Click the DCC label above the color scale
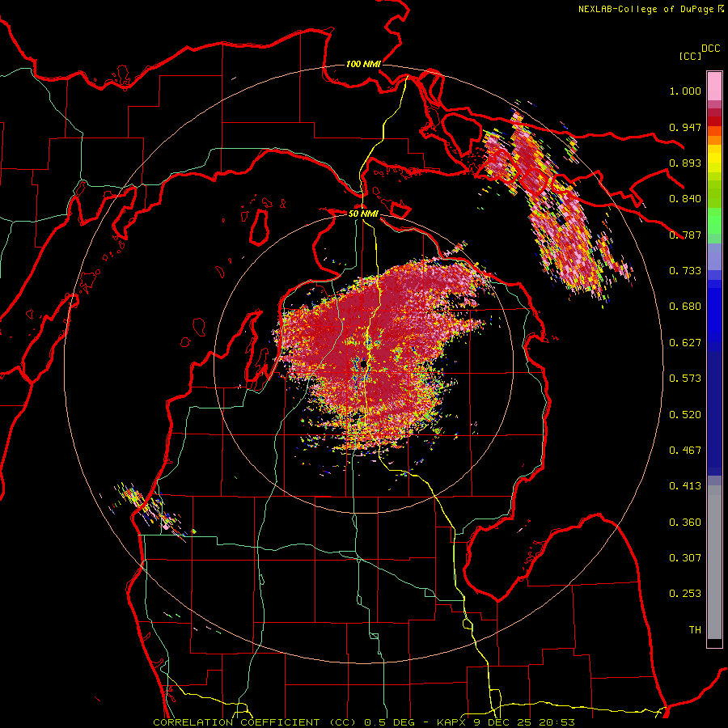Image resolution: width=728 pixels, height=728 pixels. 710,49
